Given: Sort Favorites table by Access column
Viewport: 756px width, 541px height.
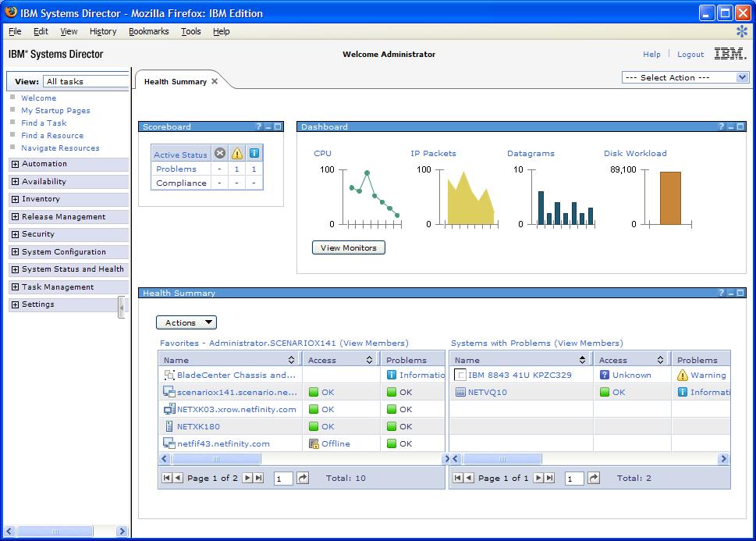Looking at the screenshot, I should tap(369, 360).
